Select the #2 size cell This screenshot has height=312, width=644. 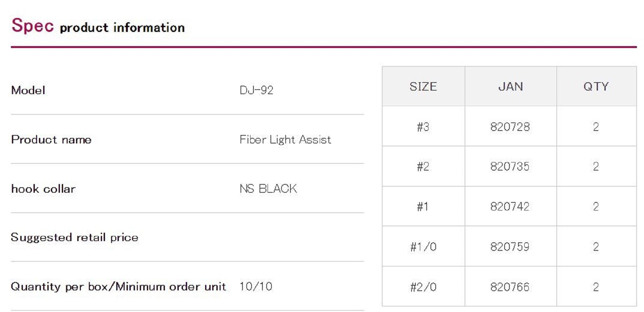(x=423, y=167)
